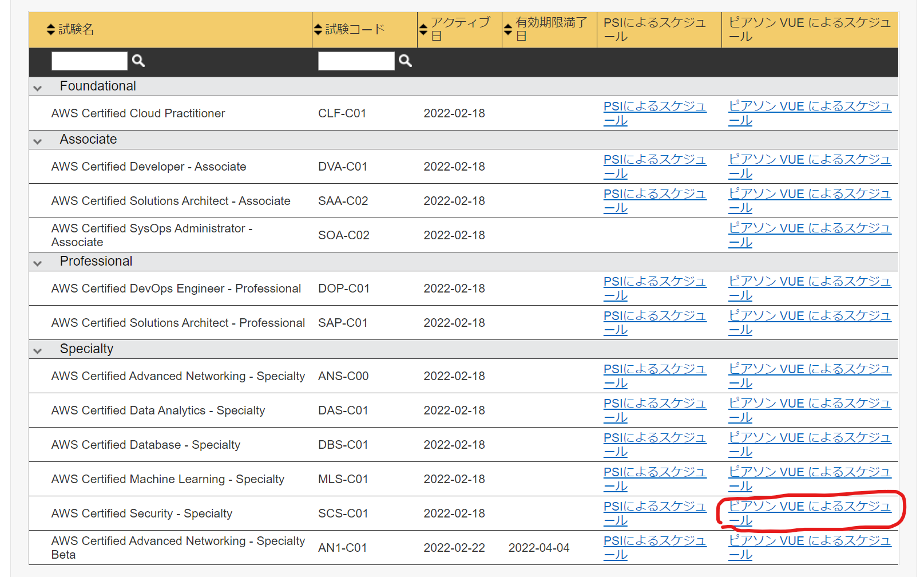Image resolution: width=924 pixels, height=577 pixels.
Task: Select AWS Certified Database - Specialty name
Action: pyautogui.click(x=146, y=445)
